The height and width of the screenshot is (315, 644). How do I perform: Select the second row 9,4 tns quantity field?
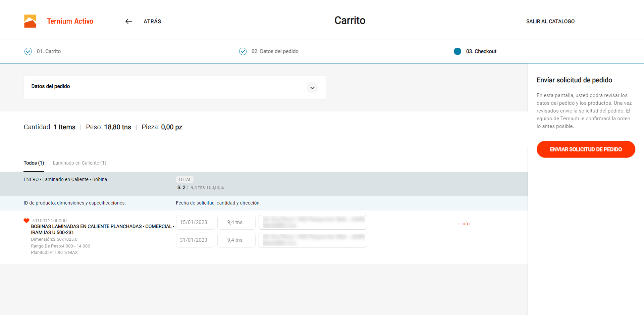coord(236,240)
